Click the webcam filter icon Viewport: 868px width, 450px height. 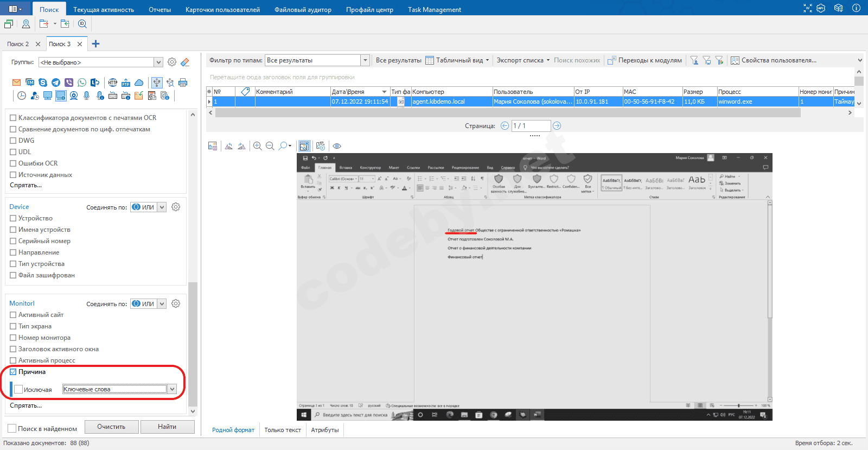74,96
